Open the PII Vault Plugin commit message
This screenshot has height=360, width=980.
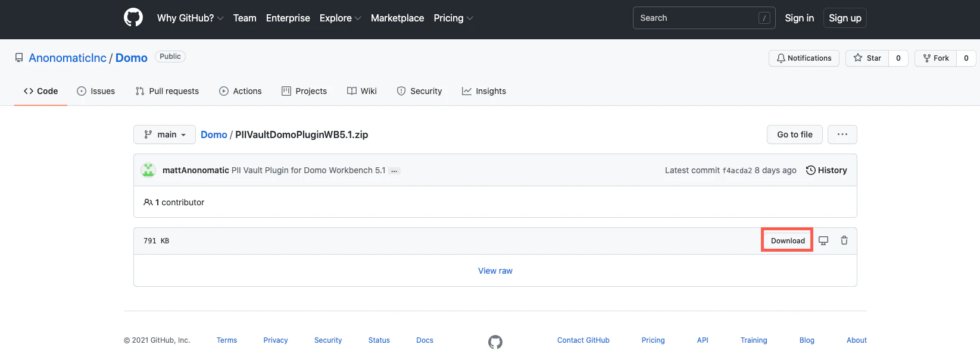click(x=308, y=170)
